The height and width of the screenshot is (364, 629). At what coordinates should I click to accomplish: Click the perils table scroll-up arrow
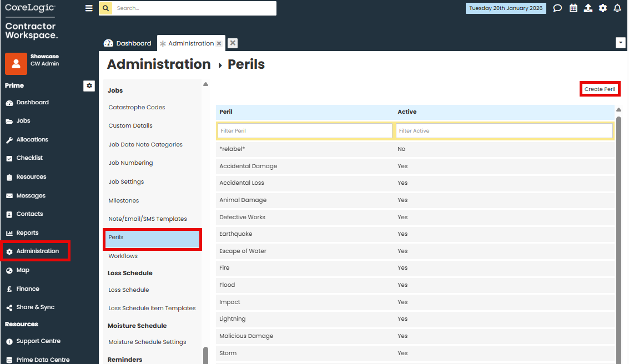tap(618, 109)
